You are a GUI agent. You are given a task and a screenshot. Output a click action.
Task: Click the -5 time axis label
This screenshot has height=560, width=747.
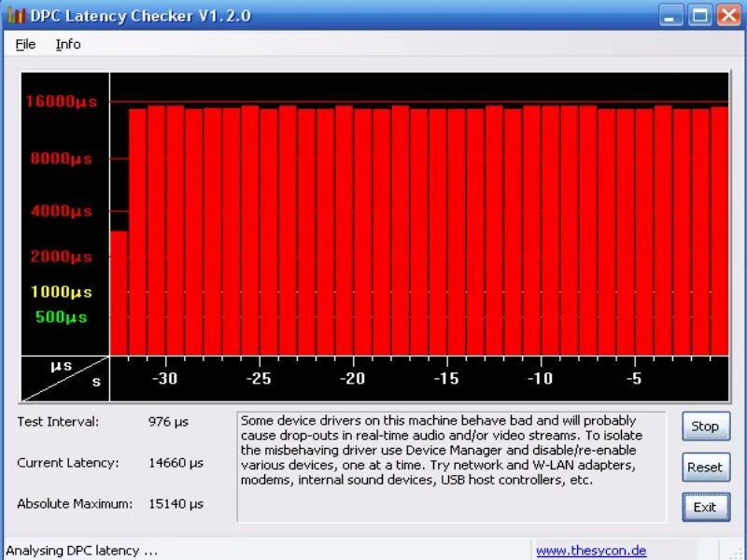tap(634, 379)
